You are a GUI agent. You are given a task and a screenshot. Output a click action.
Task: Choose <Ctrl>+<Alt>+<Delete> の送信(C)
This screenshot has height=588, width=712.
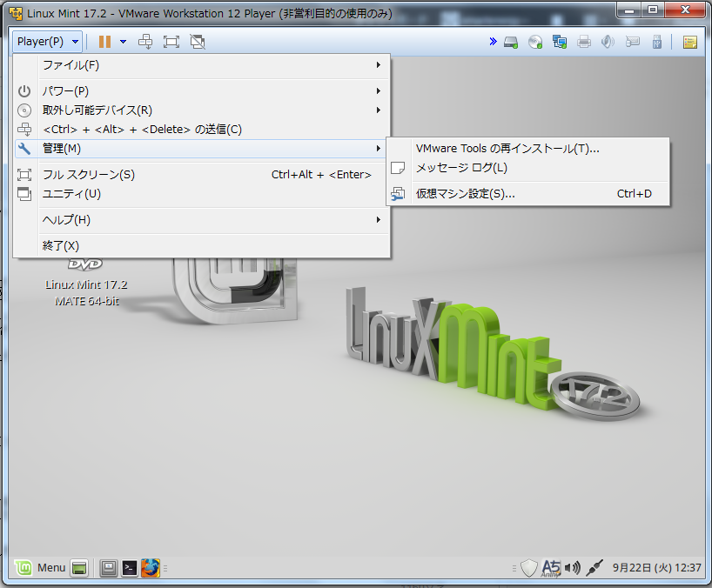point(202,130)
